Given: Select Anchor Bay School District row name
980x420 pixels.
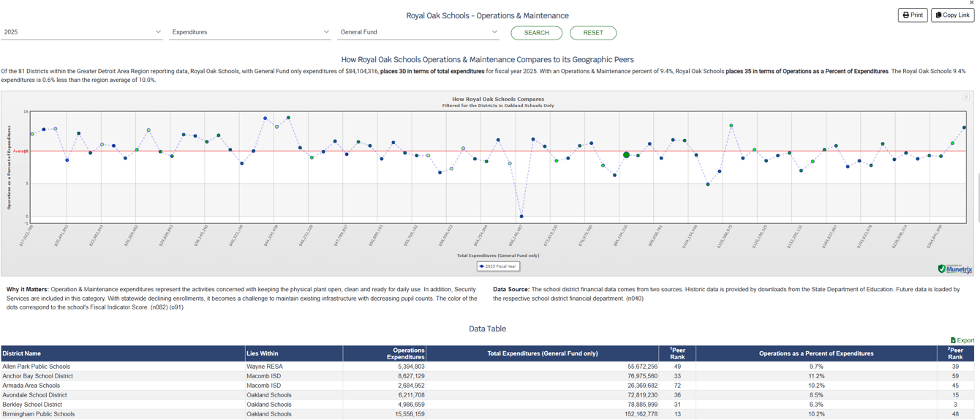Looking at the screenshot, I should tap(38, 376).
